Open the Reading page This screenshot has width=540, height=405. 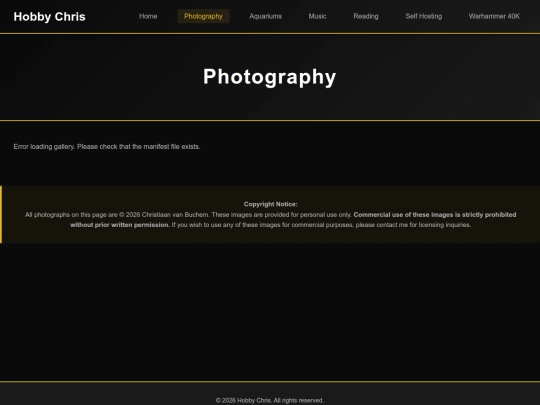(366, 16)
